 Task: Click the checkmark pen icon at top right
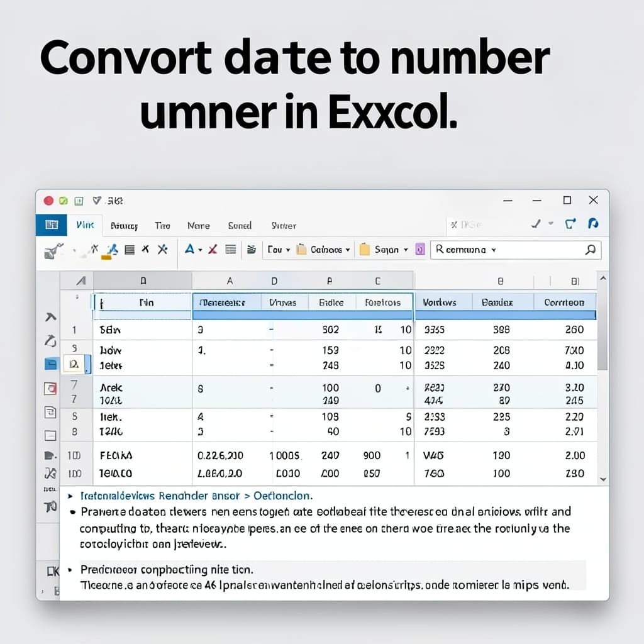(536, 224)
